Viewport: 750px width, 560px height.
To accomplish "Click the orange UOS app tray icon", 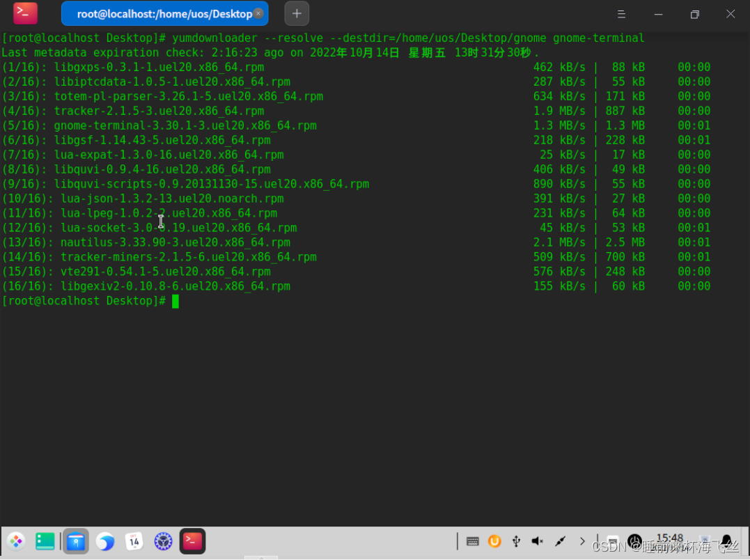I will 495,540.
